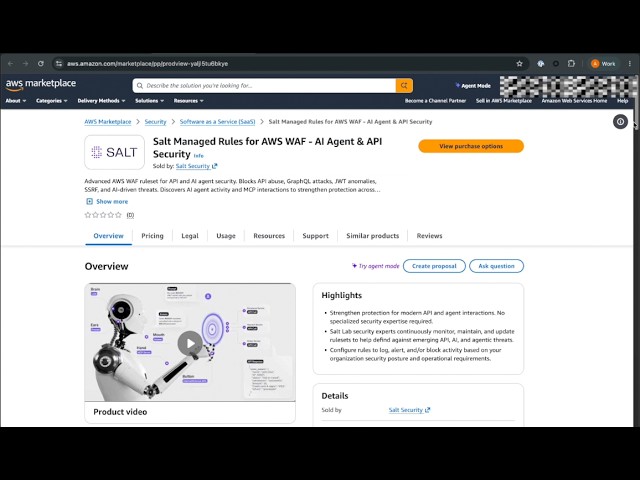Image resolution: width=640 pixels, height=480 pixels.
Task: Click View purchase options button
Action: [x=471, y=146]
